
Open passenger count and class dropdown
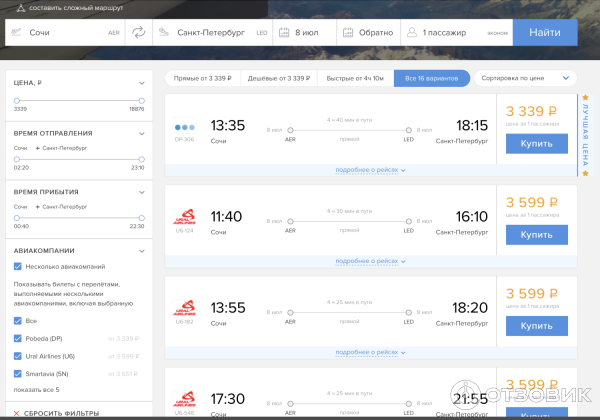coord(457,33)
